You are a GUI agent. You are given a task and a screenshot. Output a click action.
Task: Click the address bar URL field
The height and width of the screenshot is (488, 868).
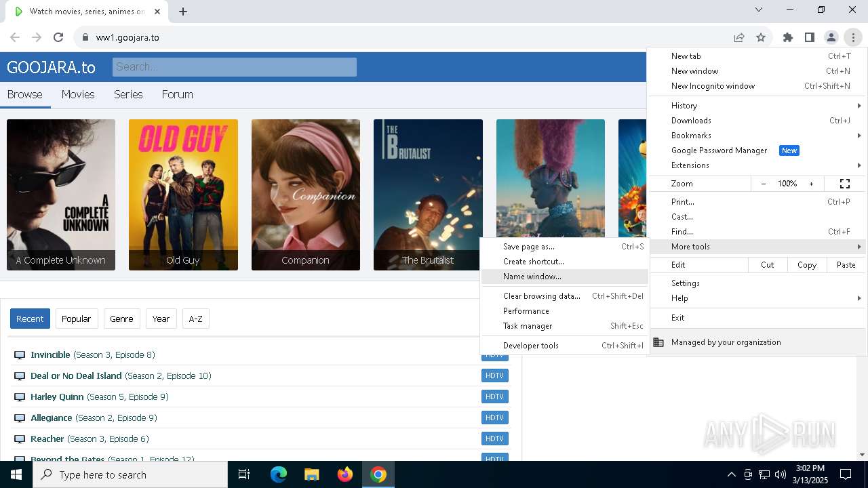[x=407, y=37]
